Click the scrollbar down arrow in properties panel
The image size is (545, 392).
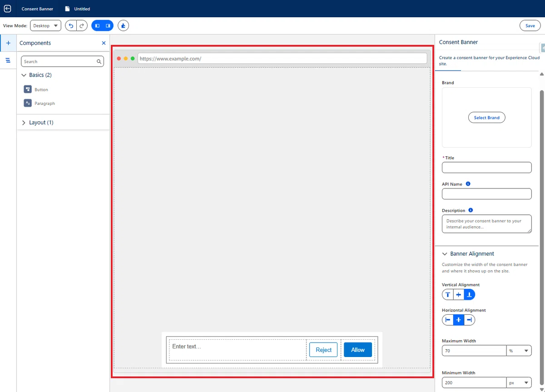pos(541,389)
